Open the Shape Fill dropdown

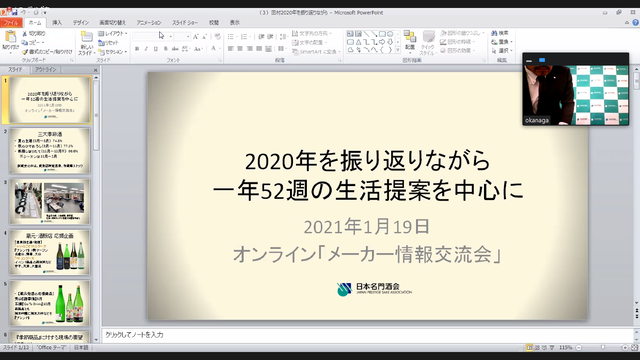click(462, 33)
